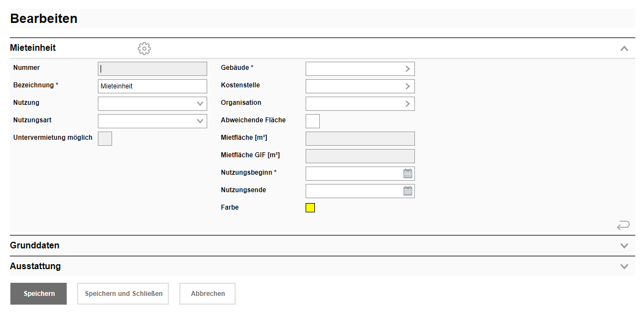Screen dimensions: 644x315
Task: Click the Organisation field arrow icon
Action: click(x=407, y=104)
